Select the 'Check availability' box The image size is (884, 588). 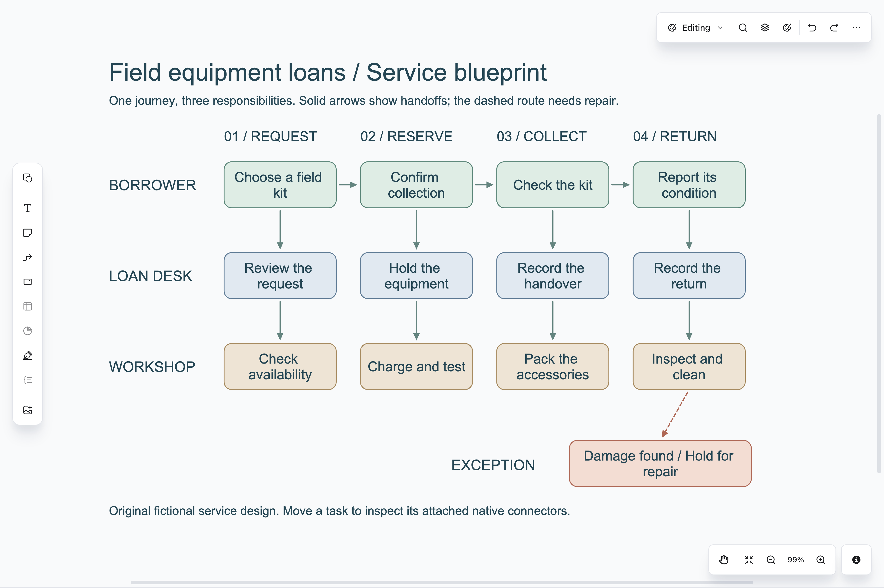click(x=280, y=367)
